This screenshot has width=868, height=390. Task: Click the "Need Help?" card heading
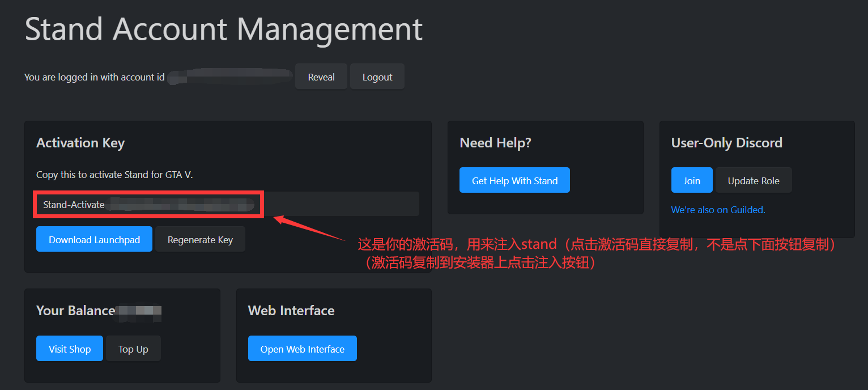495,143
